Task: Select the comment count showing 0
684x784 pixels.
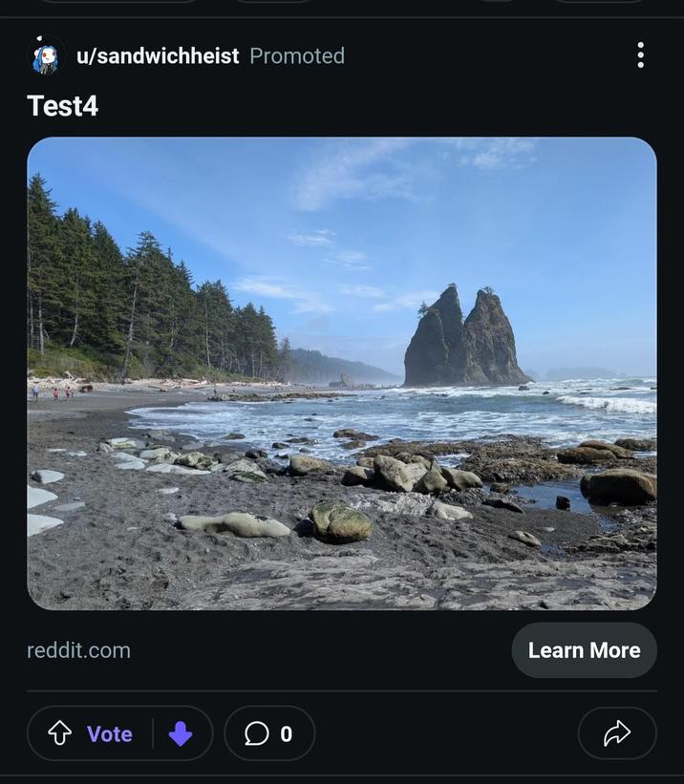Action: point(284,733)
